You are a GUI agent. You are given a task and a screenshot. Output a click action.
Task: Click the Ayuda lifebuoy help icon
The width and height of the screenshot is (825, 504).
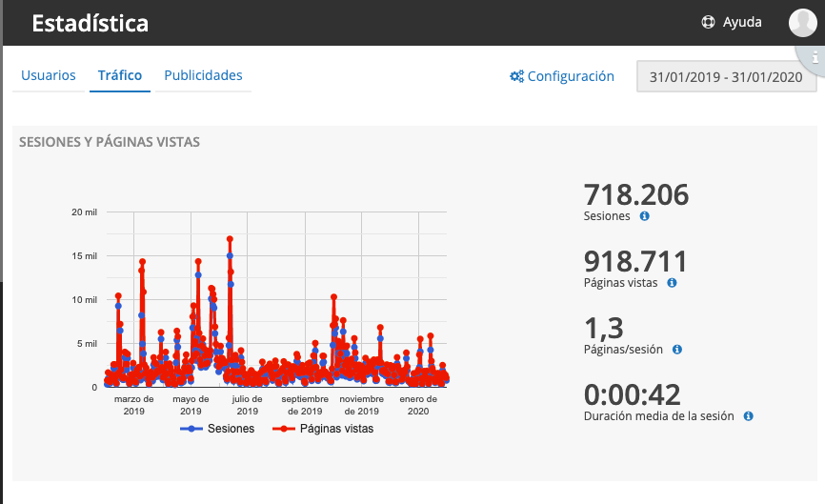coord(708,23)
